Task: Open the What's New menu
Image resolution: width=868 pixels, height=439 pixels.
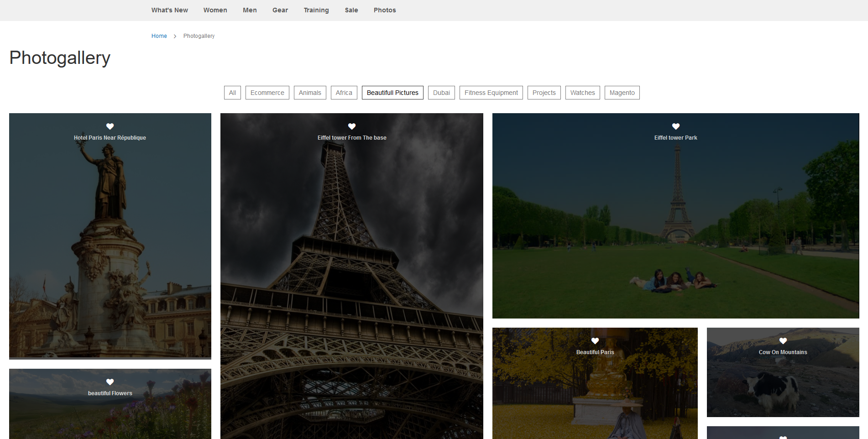Action: pyautogui.click(x=170, y=10)
